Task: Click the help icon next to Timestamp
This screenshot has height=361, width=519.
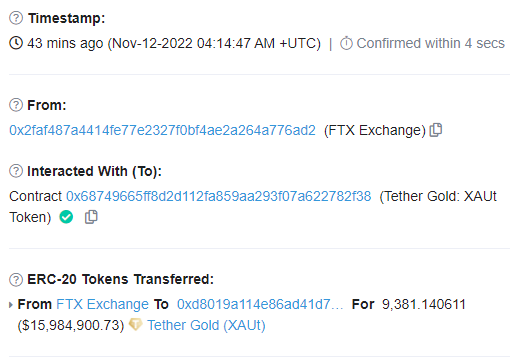Action: [16, 18]
